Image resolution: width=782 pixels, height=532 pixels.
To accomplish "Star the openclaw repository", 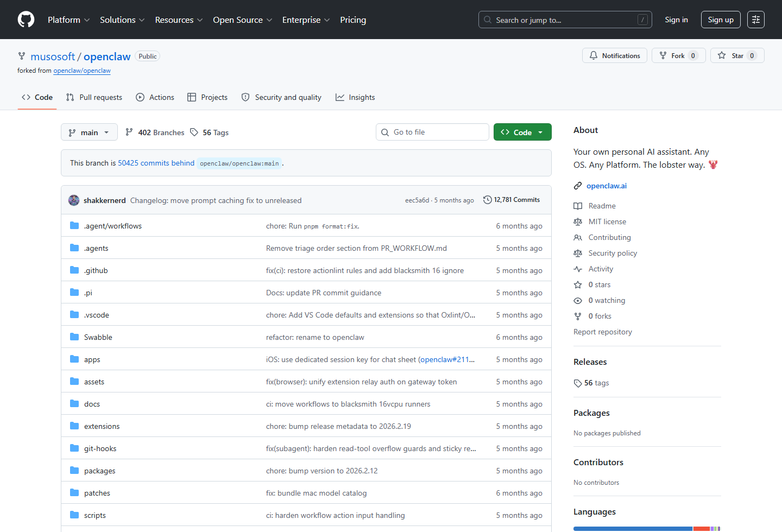I will click(737, 55).
